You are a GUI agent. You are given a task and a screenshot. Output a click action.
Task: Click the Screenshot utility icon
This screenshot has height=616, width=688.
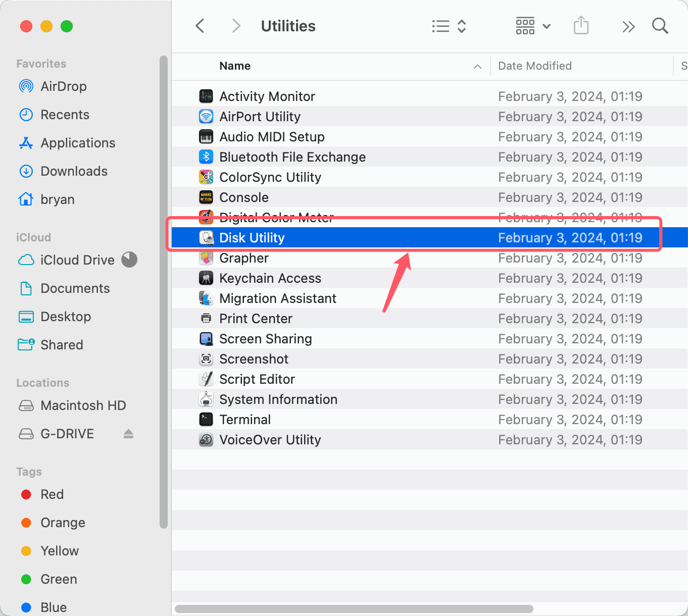point(206,358)
